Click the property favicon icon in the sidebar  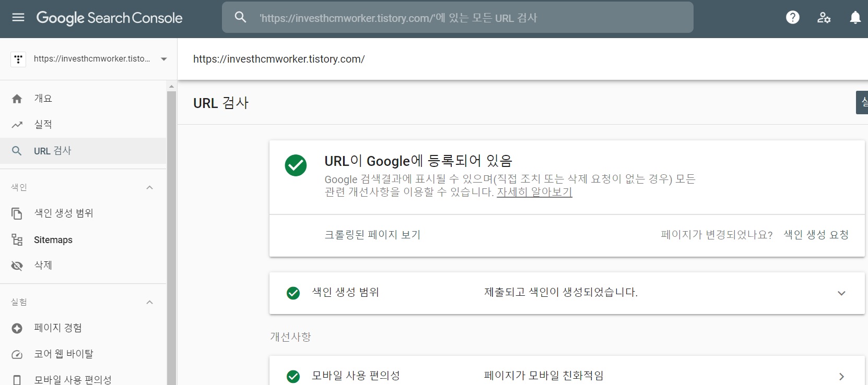[18, 59]
